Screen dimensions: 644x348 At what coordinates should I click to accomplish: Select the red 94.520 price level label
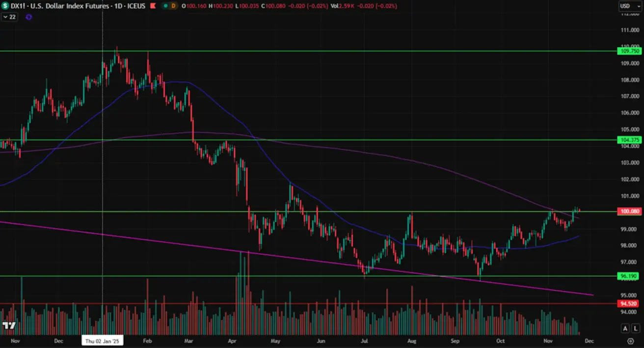628,304
